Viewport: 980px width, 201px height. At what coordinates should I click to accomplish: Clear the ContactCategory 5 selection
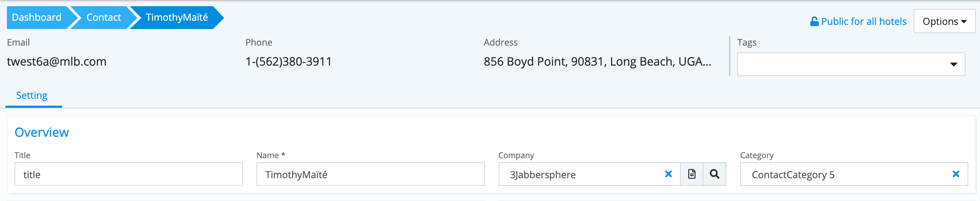955,174
